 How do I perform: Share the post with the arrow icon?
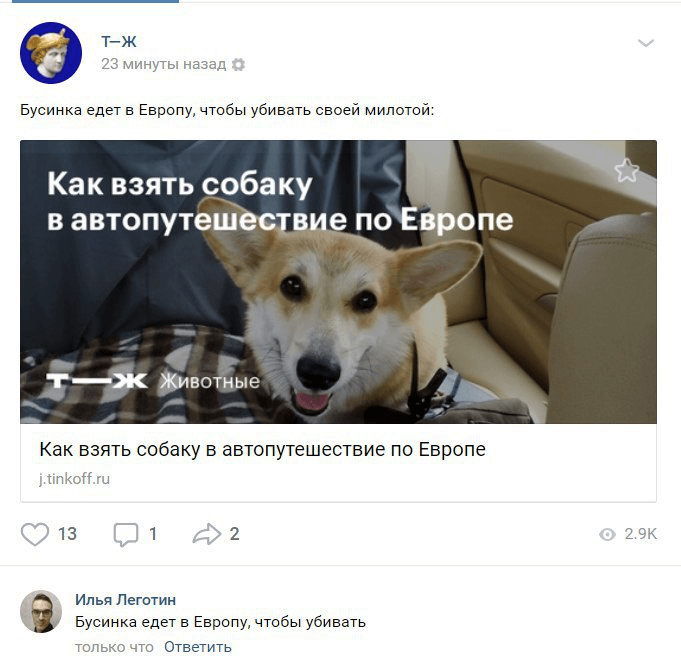(x=207, y=534)
